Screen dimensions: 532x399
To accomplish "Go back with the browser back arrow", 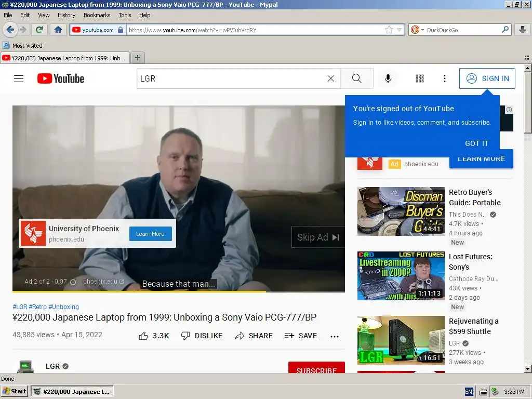I will [10, 30].
